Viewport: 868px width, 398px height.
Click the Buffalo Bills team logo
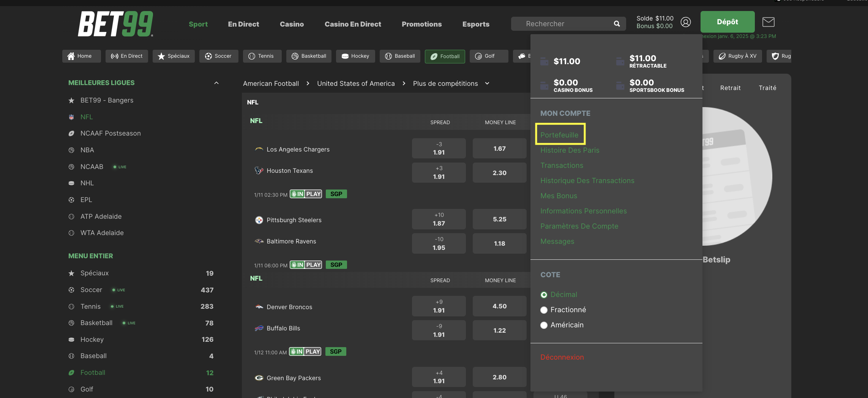[x=259, y=328]
